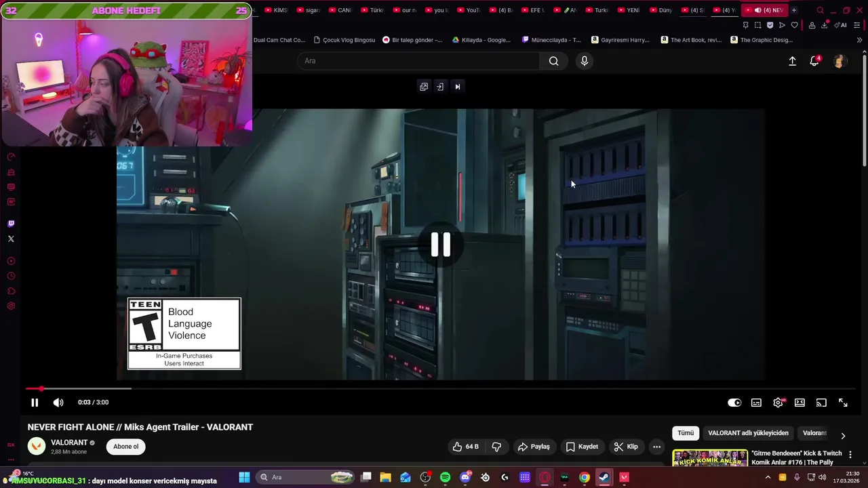Select the Tümü filter chip
This screenshot has width=868, height=488.
[686, 433]
